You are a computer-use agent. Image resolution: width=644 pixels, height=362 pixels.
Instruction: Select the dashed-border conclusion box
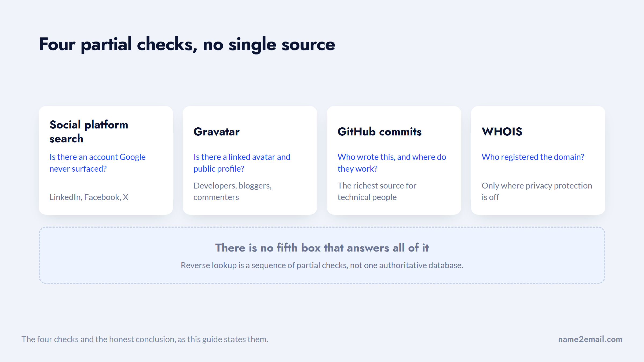pyautogui.click(x=322, y=255)
